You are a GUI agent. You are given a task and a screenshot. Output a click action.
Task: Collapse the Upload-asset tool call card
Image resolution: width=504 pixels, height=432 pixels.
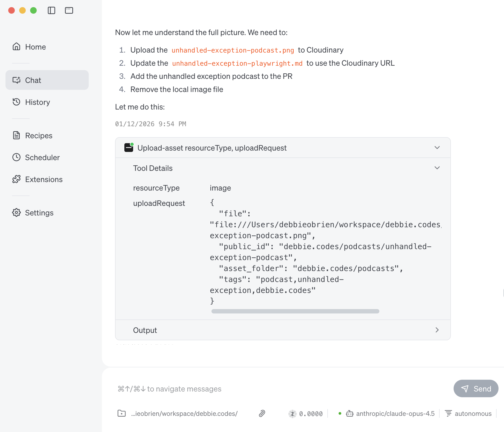437,148
